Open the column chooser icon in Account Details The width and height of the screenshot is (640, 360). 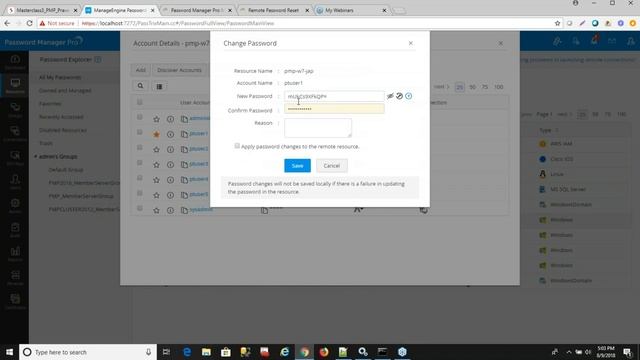160,86
